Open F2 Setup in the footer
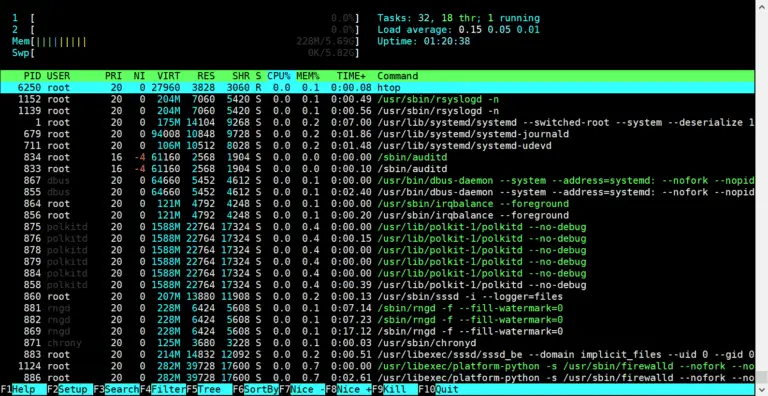Image resolution: width=768 pixels, height=396 pixels. tap(70, 390)
